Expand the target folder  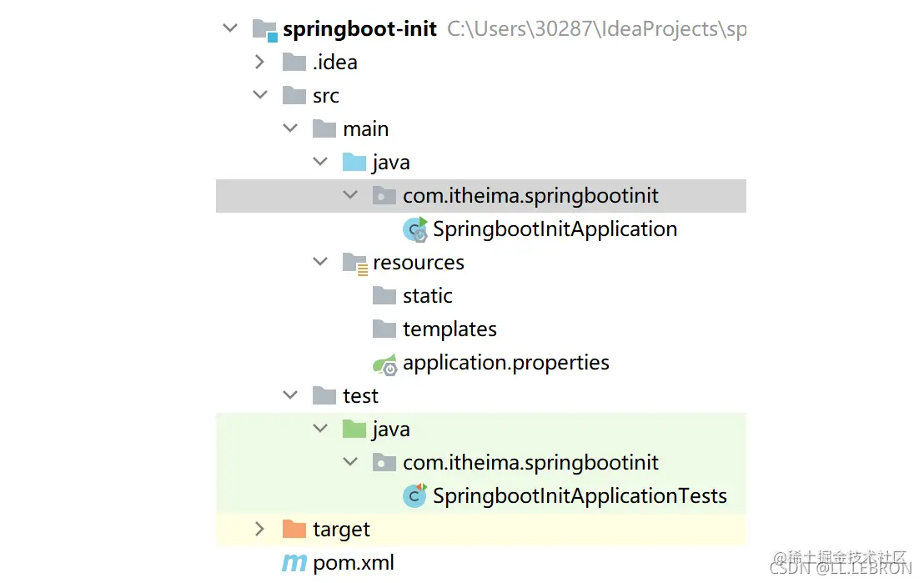click(259, 530)
